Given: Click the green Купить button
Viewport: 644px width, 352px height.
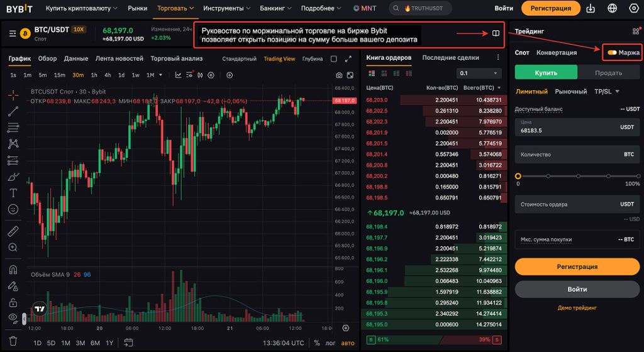Looking at the screenshot, I should (546, 73).
